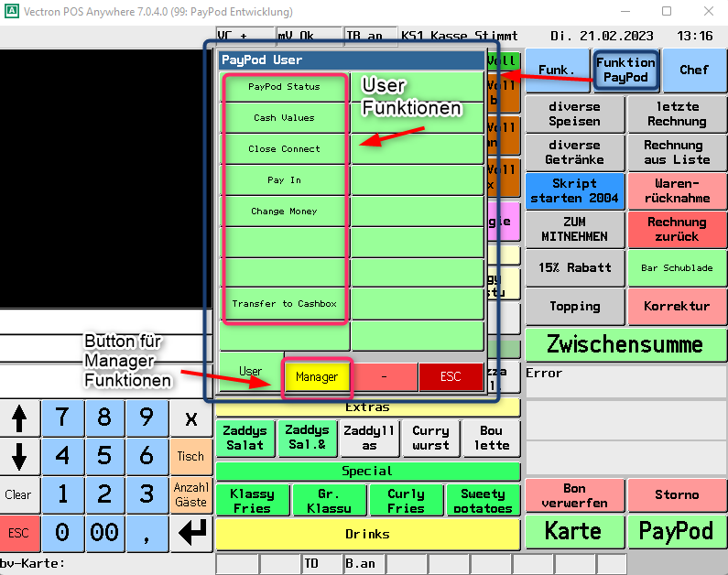Open Bar Schublade
The height and width of the screenshot is (575, 728).
(677, 267)
